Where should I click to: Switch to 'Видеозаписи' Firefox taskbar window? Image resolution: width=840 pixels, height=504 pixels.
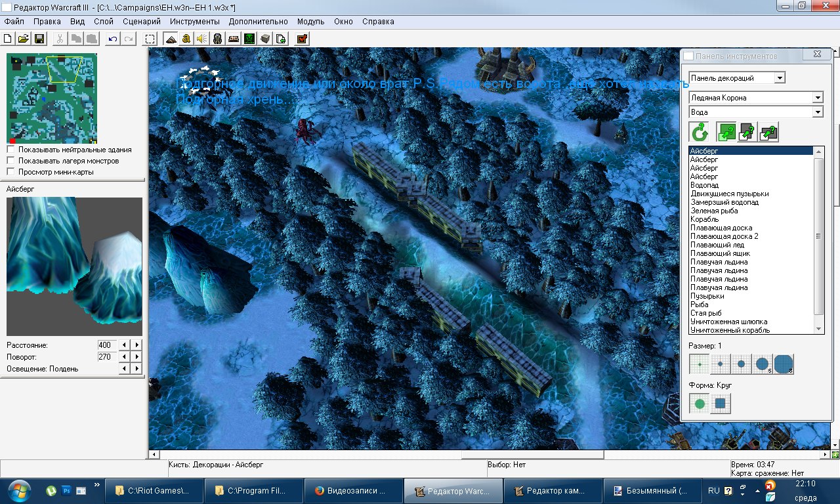pyautogui.click(x=352, y=491)
